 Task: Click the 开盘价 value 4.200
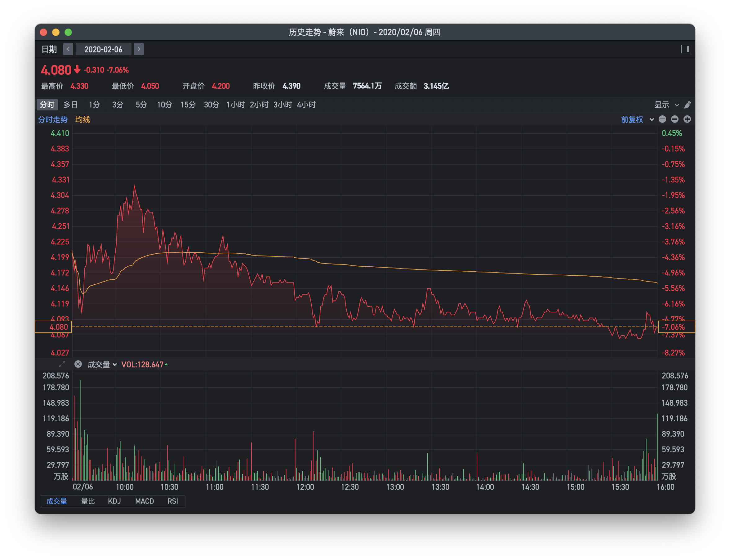[x=221, y=86]
